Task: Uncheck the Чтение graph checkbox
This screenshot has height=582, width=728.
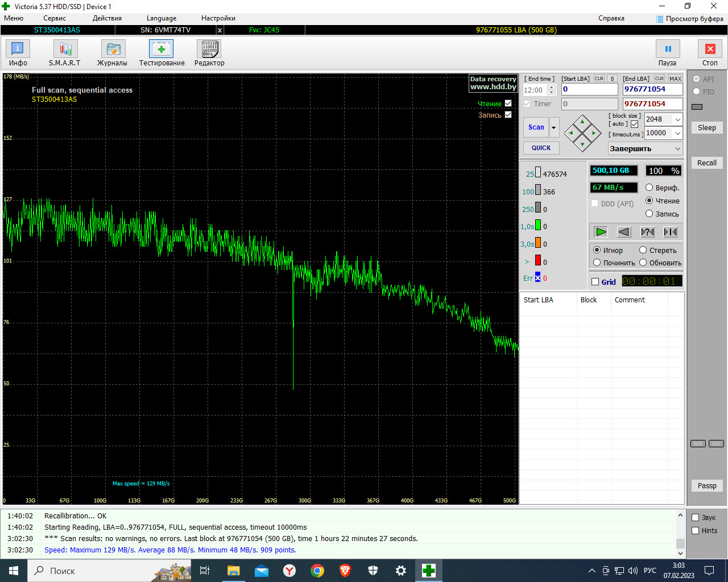Action: click(508, 103)
